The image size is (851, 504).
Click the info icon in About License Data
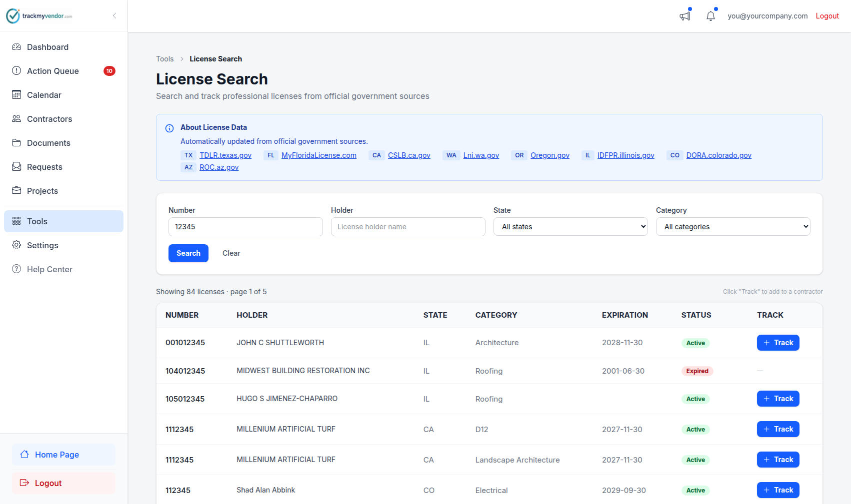169,128
